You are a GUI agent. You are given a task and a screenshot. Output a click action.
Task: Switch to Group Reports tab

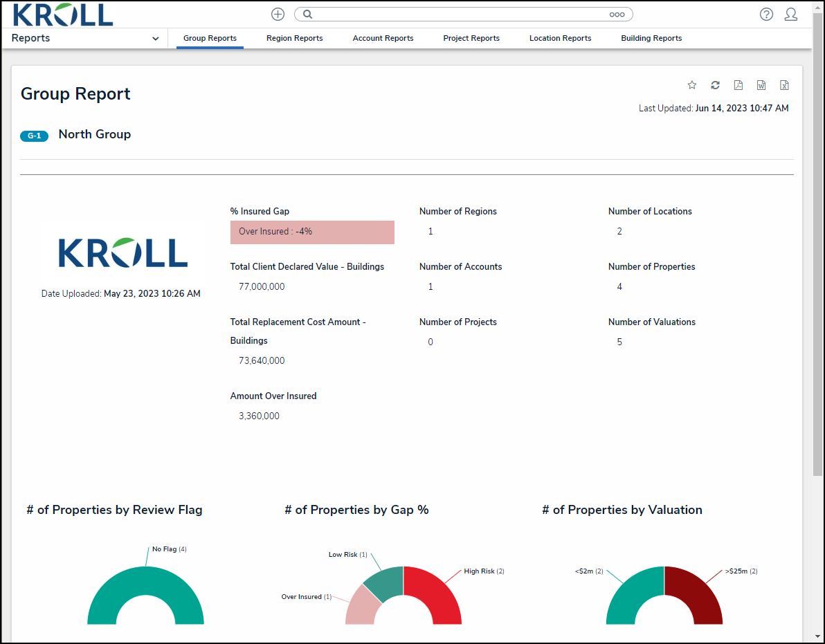210,38
